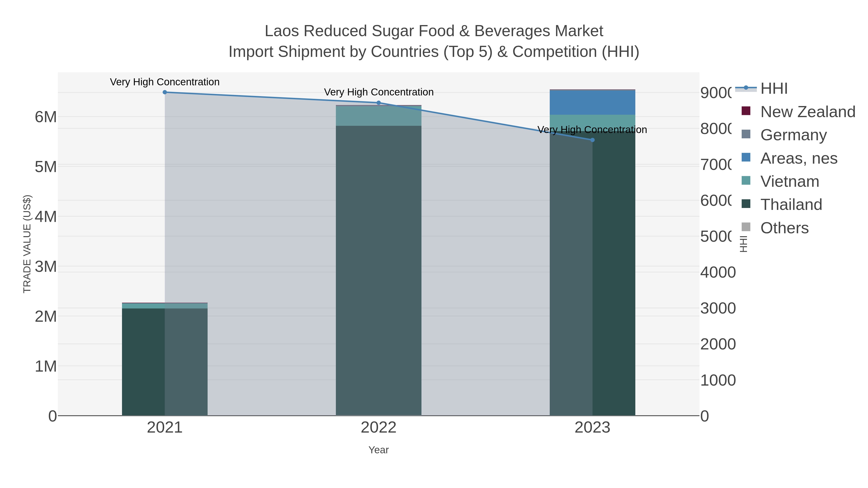The width and height of the screenshot is (868, 488).
Task: Click the 2022 x-axis year label
Action: point(378,428)
